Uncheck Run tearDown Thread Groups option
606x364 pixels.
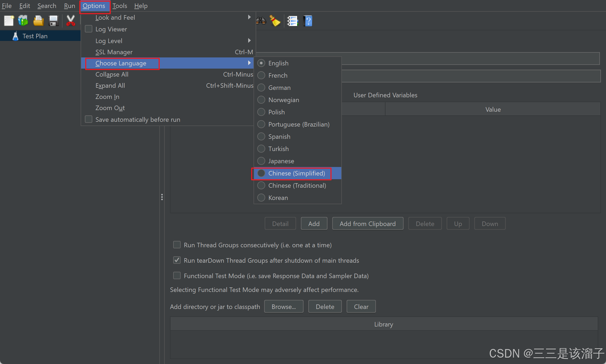177,260
